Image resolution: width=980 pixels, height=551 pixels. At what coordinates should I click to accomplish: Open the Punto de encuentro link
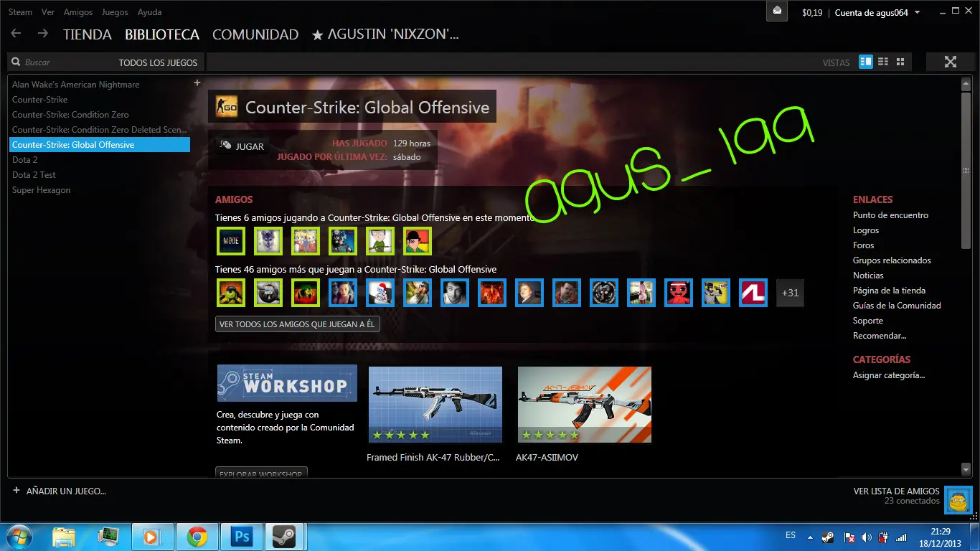(x=890, y=215)
